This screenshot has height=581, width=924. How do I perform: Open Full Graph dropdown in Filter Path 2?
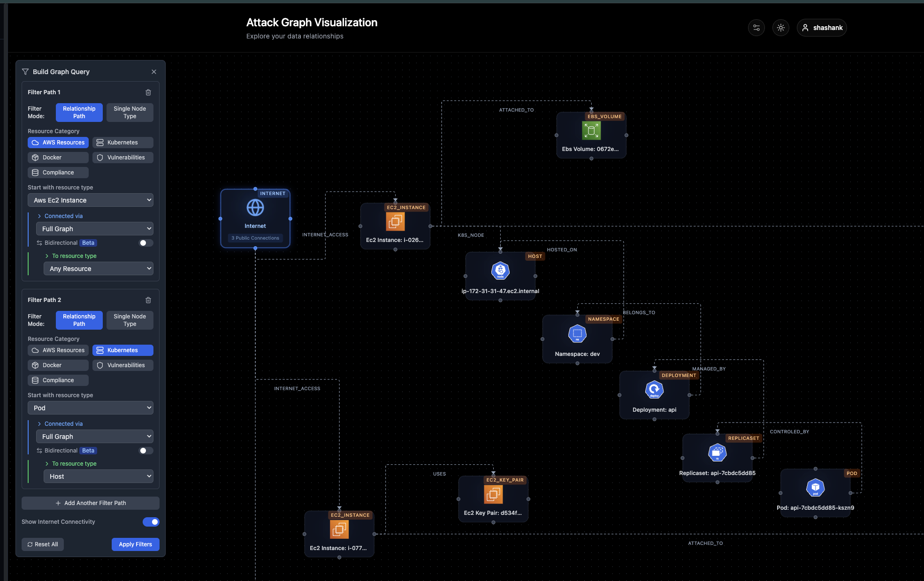(x=95, y=437)
